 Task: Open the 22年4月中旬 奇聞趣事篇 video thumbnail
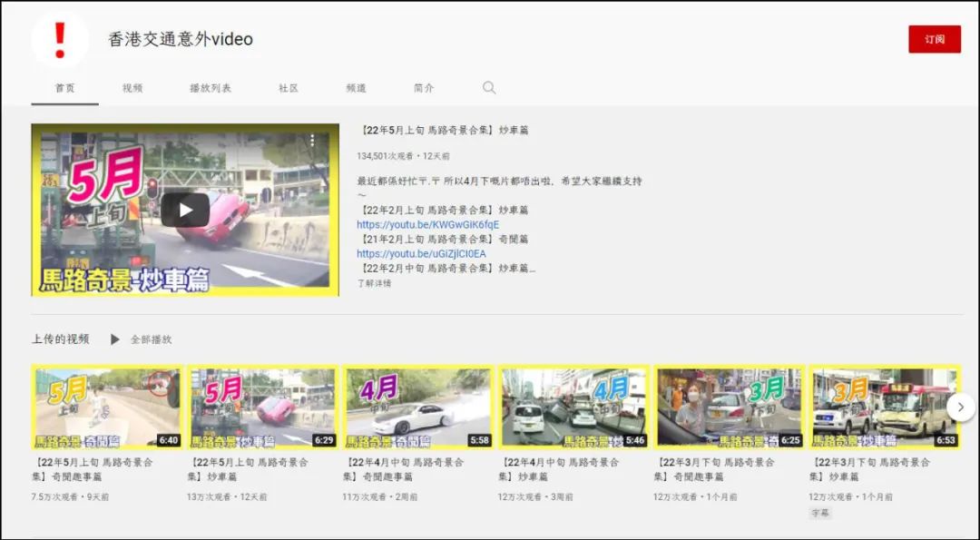[418, 404]
